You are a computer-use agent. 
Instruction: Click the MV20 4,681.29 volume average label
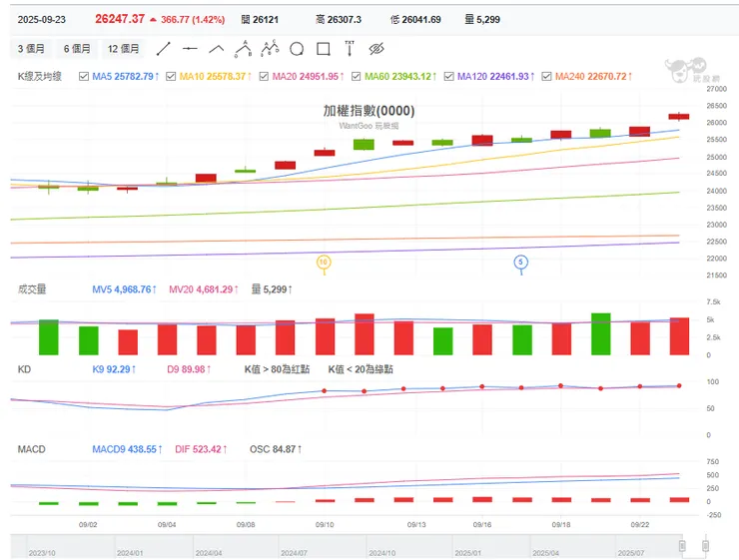[204, 289]
